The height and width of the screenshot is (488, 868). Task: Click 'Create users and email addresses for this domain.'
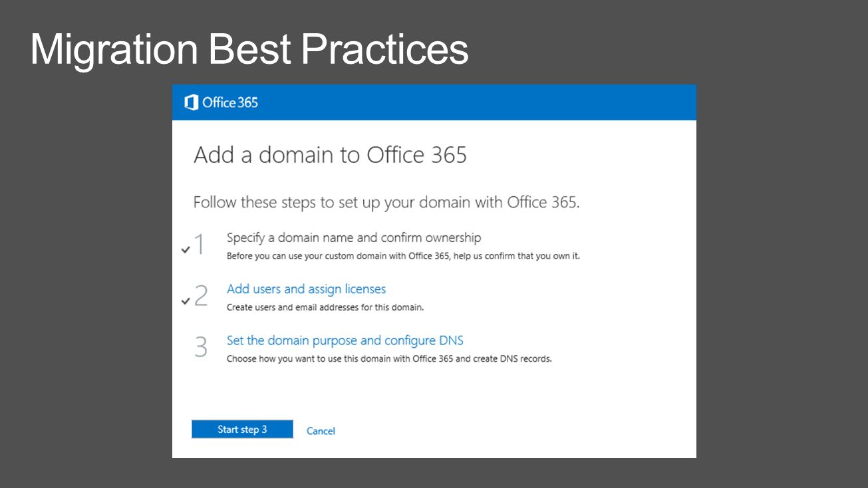[x=325, y=308]
